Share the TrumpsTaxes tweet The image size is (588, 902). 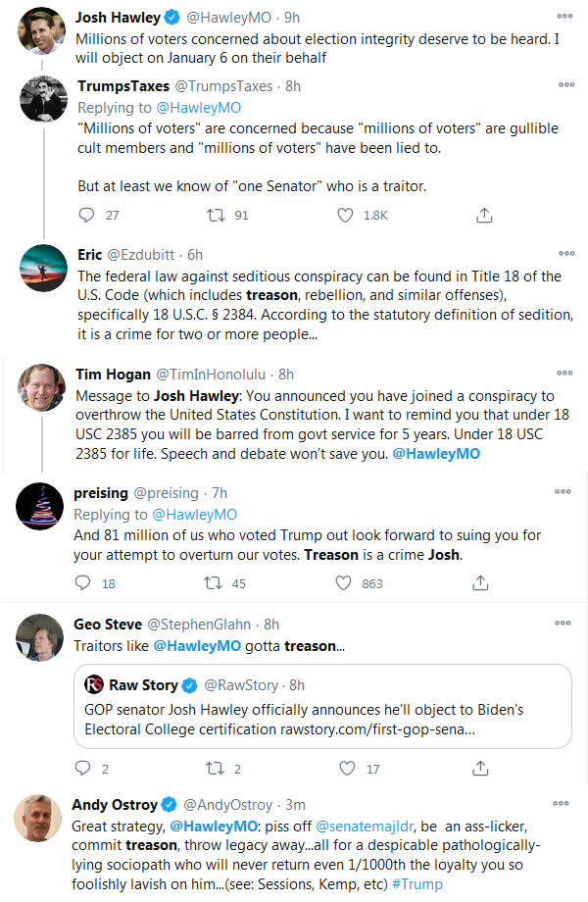(483, 215)
